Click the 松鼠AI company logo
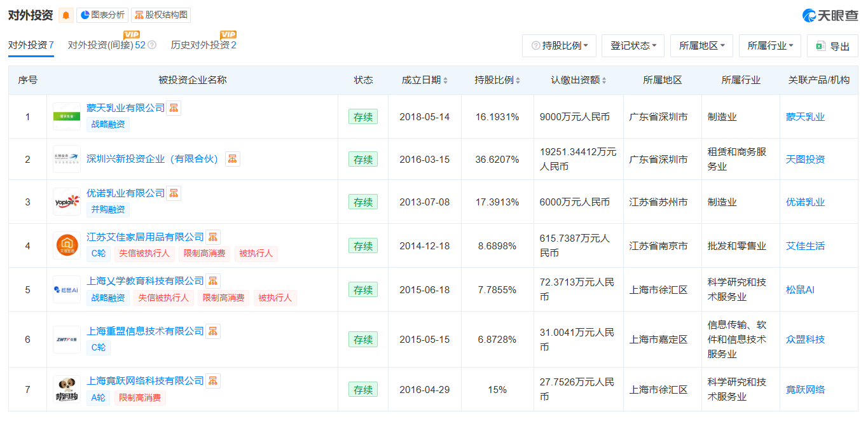Viewport: 868px width, 421px height. click(67, 290)
